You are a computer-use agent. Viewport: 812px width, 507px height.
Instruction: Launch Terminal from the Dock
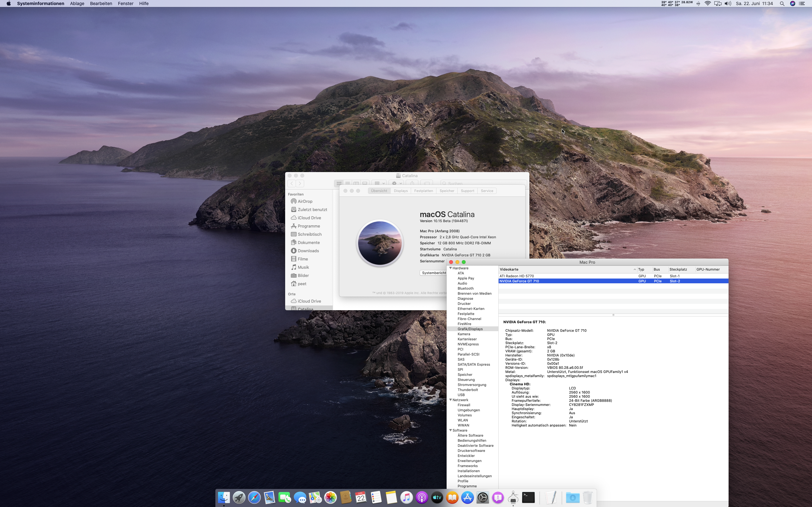528,497
